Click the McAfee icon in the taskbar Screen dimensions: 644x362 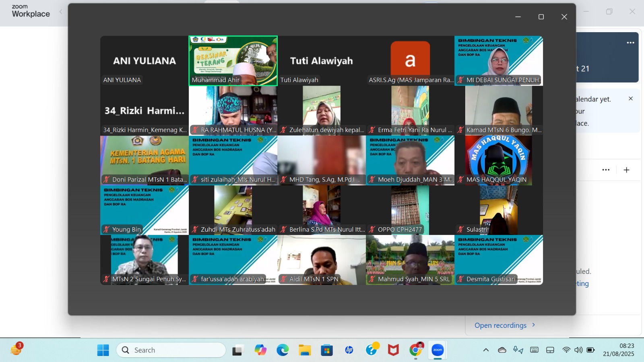click(393, 350)
